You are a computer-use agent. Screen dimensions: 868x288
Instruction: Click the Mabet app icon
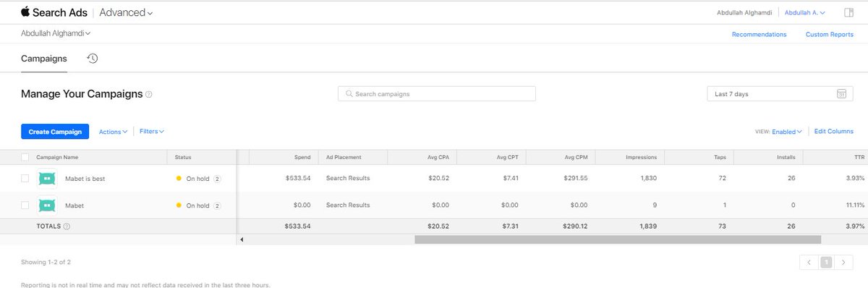[x=47, y=206]
